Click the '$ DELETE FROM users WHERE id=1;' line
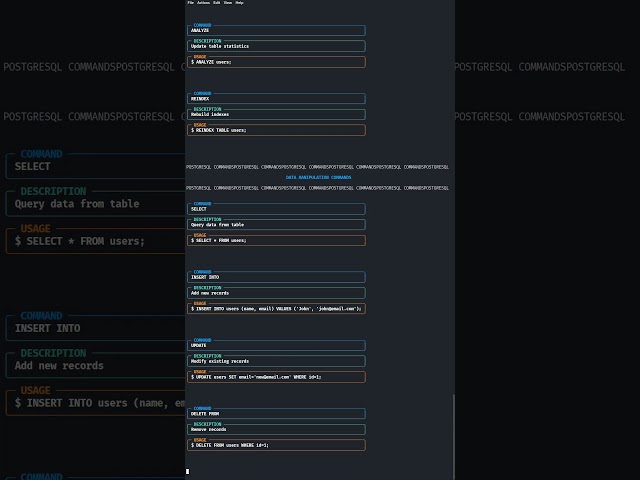This screenshot has width=640, height=480. (230, 445)
